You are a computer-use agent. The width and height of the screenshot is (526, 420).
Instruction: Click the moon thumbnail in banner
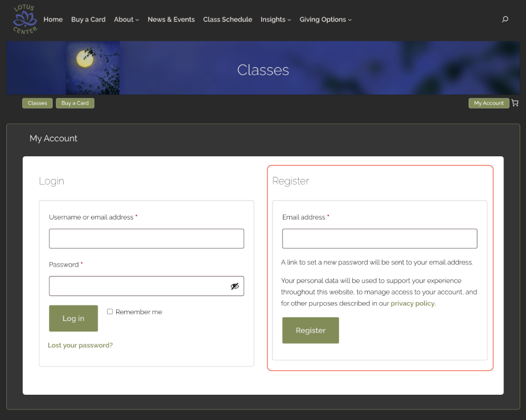click(93, 68)
